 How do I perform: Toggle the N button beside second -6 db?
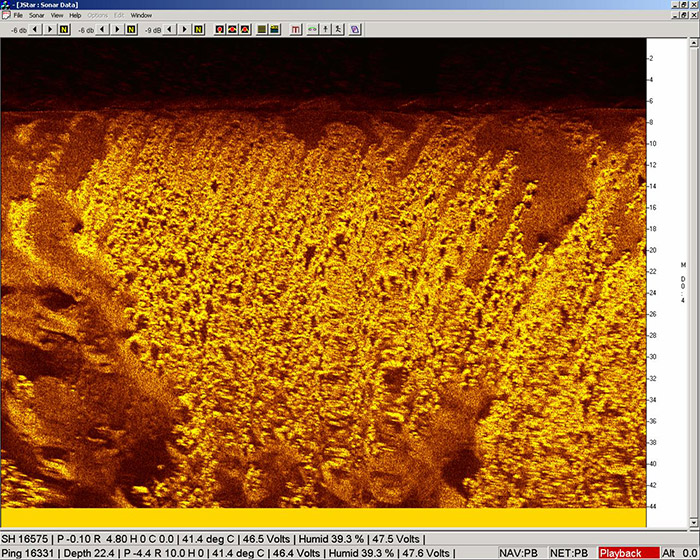click(131, 29)
